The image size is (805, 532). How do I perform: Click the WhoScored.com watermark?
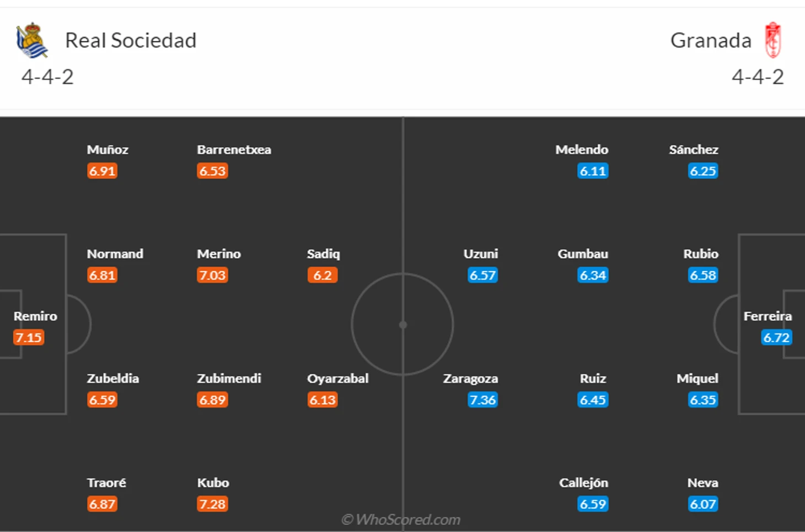point(401,519)
